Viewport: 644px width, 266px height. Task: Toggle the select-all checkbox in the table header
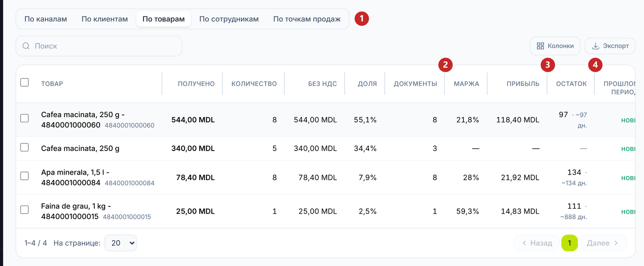click(x=24, y=82)
